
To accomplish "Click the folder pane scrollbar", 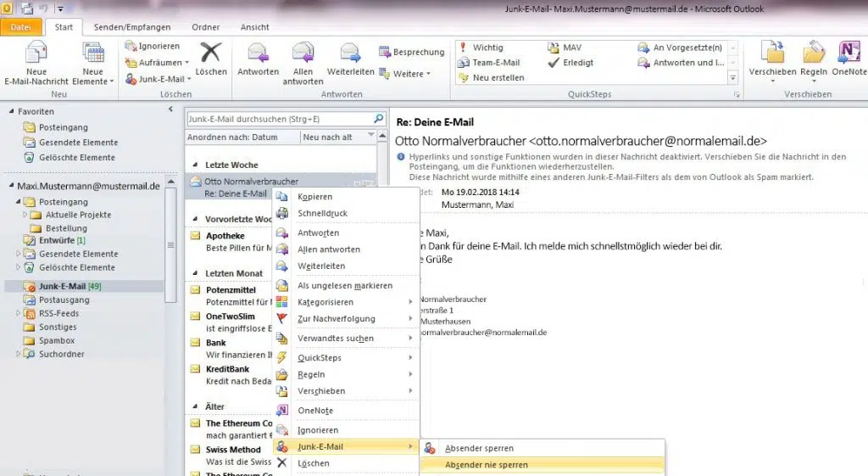I will [x=170, y=245].
